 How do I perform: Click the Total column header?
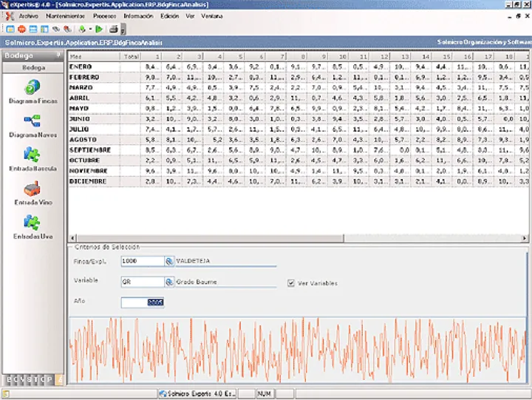tap(131, 55)
